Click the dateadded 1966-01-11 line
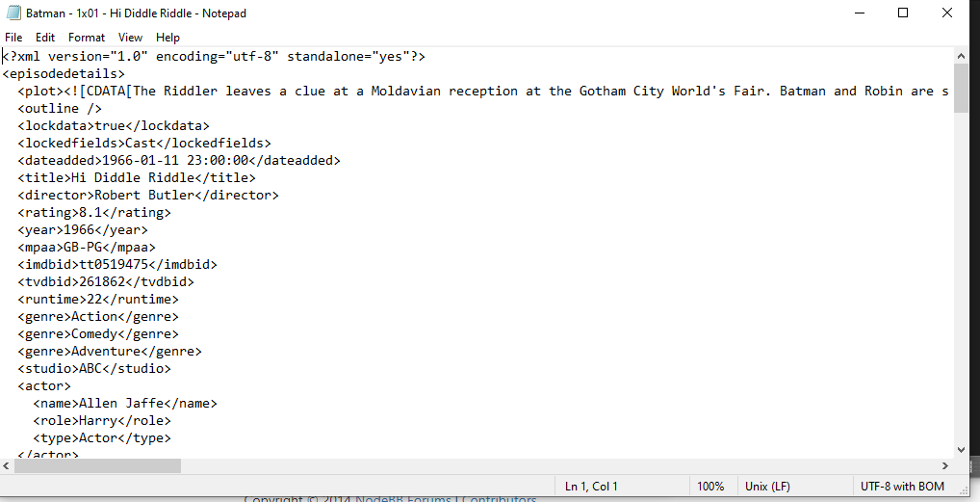 [x=179, y=161]
